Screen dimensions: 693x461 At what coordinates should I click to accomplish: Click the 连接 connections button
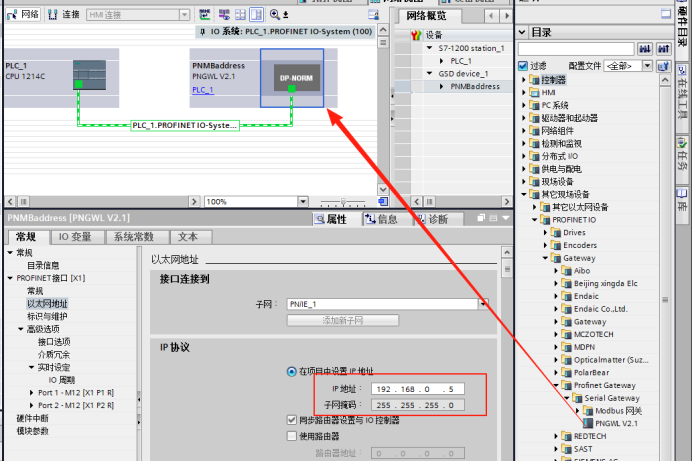[x=64, y=15]
